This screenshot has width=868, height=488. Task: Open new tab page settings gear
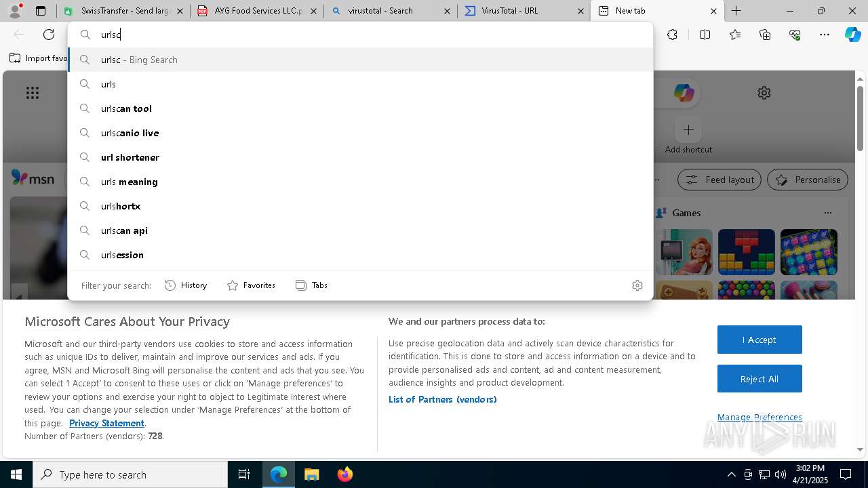764,93
